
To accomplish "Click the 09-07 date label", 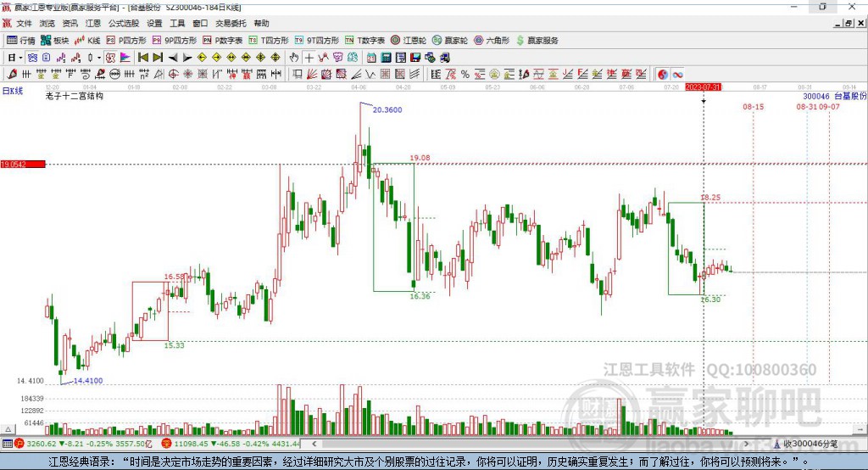I will [x=829, y=106].
